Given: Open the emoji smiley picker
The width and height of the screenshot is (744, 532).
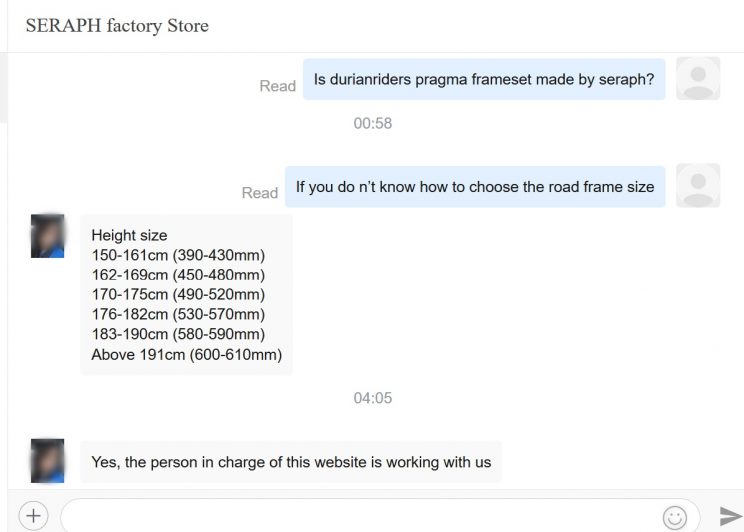Looking at the screenshot, I should pyautogui.click(x=675, y=517).
